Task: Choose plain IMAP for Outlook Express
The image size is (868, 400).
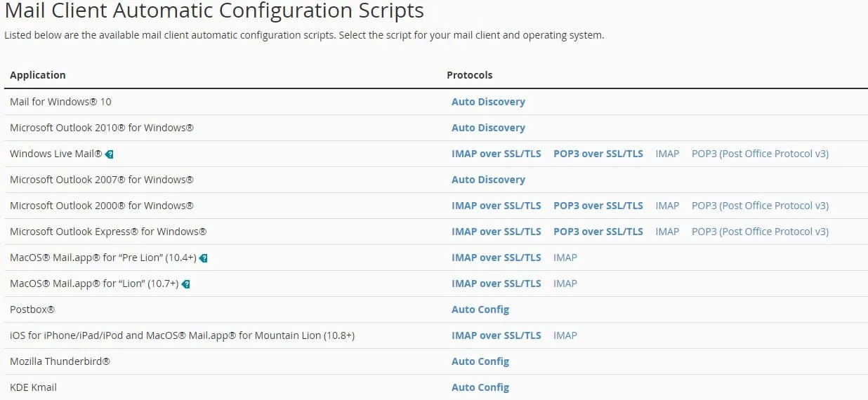Action: coord(667,232)
